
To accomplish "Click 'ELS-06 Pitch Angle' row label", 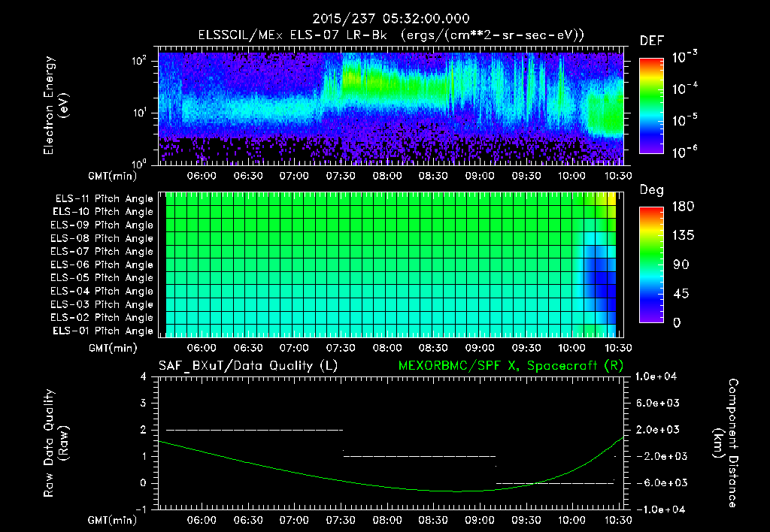I will [x=102, y=264].
